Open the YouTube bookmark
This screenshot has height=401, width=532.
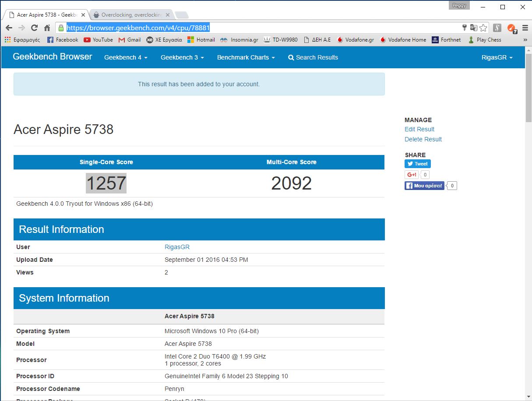(98, 40)
